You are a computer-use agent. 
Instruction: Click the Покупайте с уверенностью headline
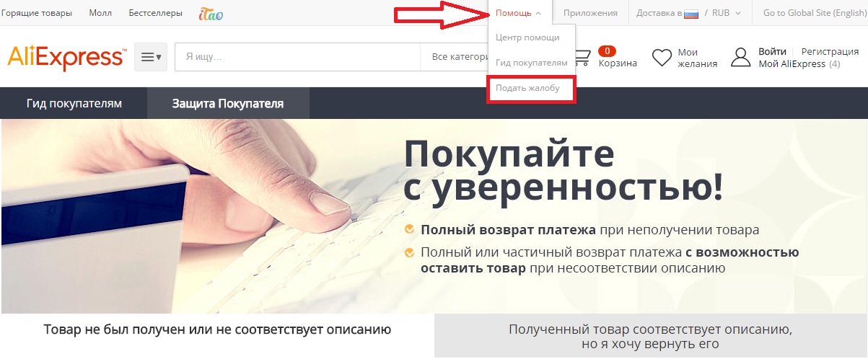(x=563, y=170)
